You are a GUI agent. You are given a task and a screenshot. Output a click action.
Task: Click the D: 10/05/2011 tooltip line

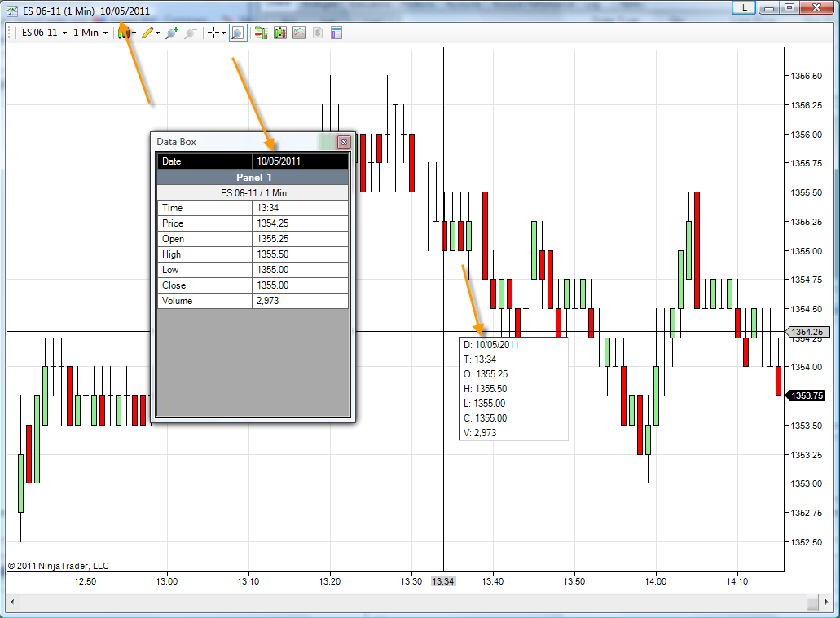pyautogui.click(x=491, y=345)
